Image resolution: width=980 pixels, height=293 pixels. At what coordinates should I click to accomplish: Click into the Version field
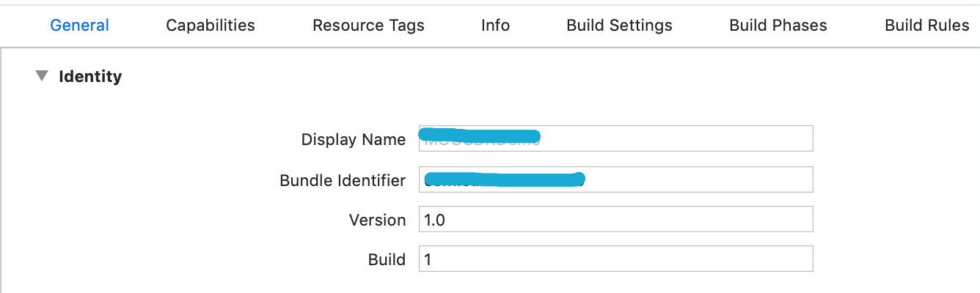(x=616, y=219)
